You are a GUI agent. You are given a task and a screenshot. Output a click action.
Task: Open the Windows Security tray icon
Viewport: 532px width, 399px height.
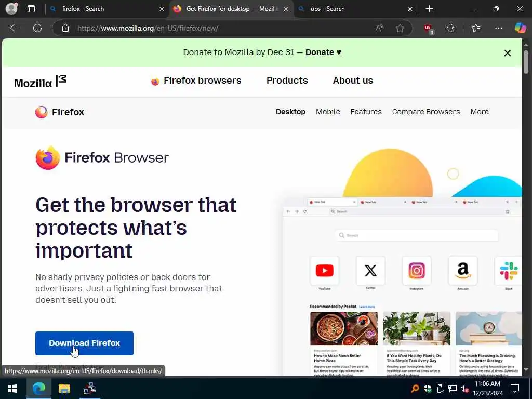[x=428, y=389]
